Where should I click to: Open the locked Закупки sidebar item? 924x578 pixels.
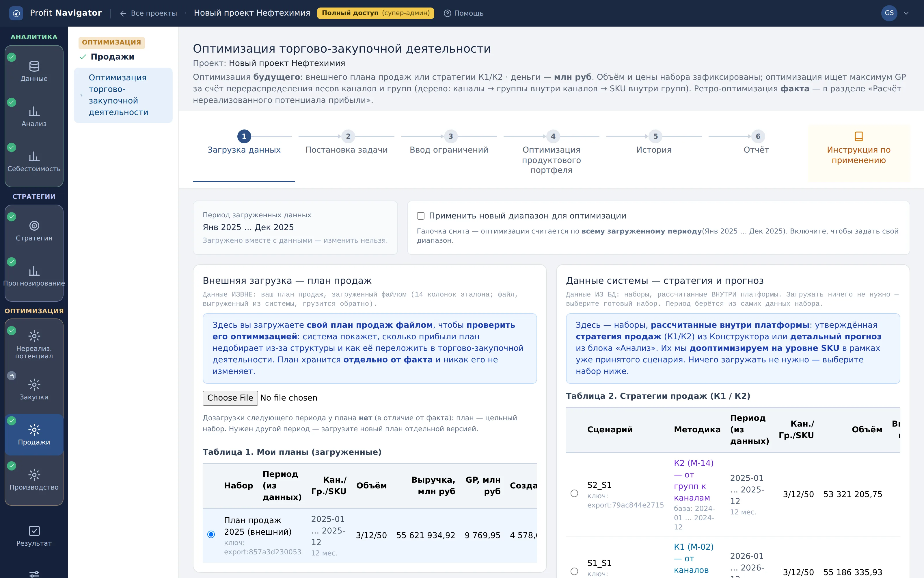coord(34,390)
